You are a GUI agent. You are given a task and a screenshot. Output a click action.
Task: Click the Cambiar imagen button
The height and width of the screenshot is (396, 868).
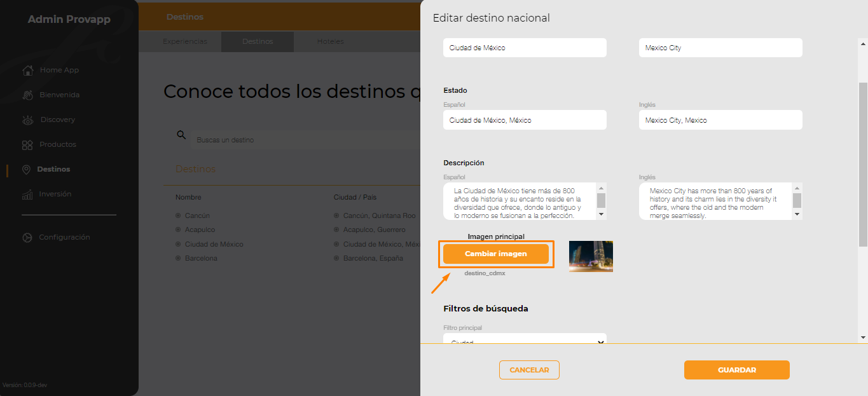(x=496, y=254)
